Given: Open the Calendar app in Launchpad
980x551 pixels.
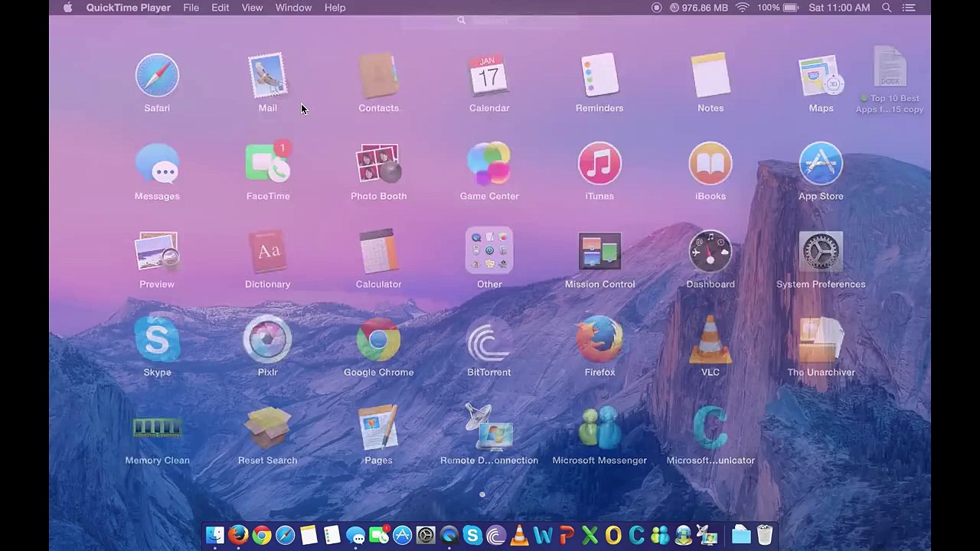Looking at the screenshot, I should (489, 76).
